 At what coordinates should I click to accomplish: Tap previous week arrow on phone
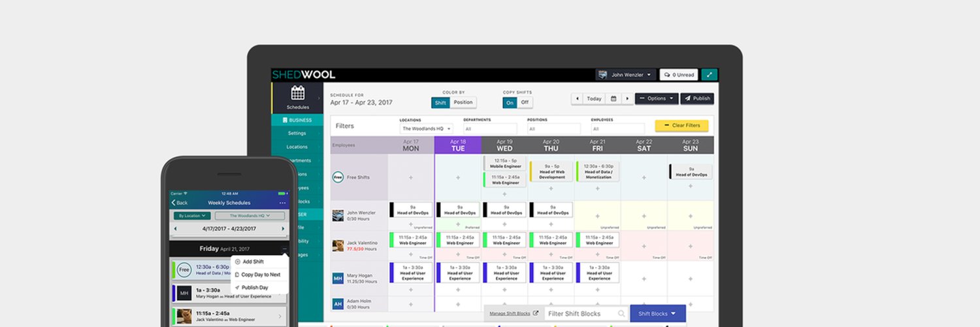[175, 229]
